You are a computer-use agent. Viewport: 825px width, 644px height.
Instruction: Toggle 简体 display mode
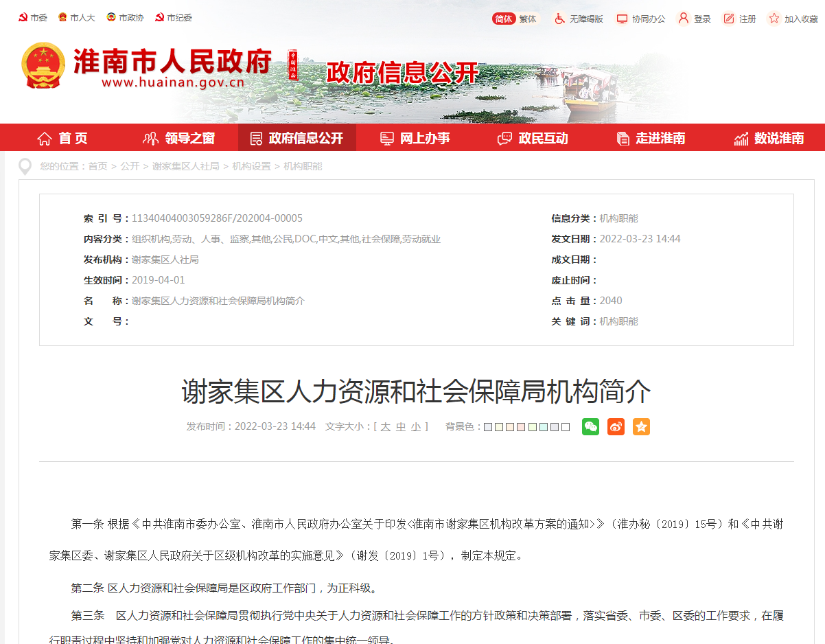click(504, 19)
